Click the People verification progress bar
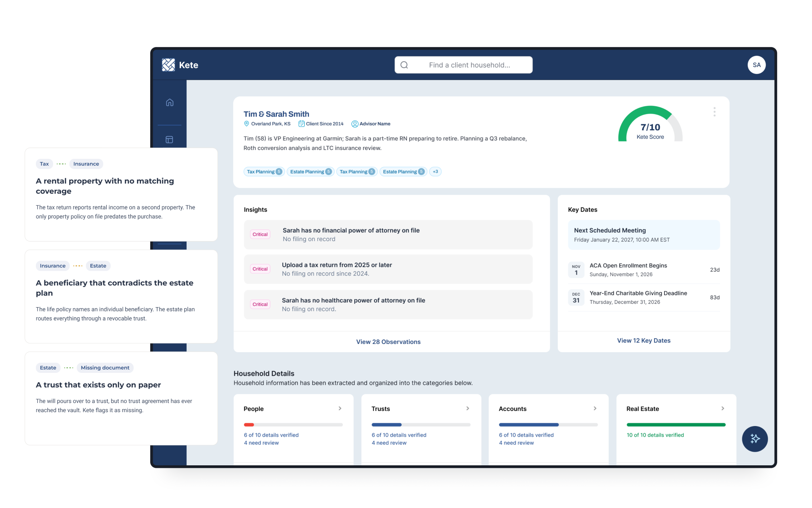The height and width of the screenshot is (508, 812). pyautogui.click(x=293, y=424)
